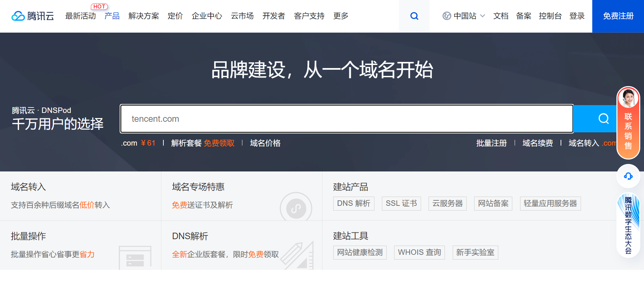Go to the 定价 page

point(175,16)
